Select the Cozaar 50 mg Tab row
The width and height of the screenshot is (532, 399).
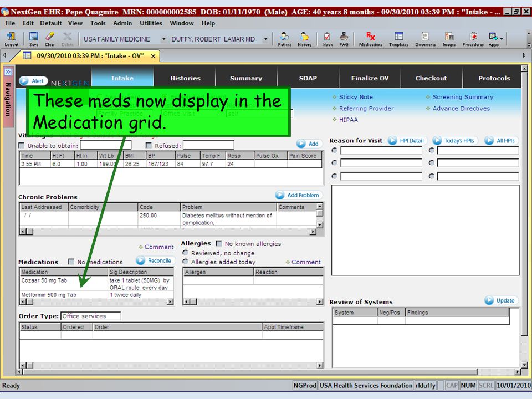[x=97, y=284]
